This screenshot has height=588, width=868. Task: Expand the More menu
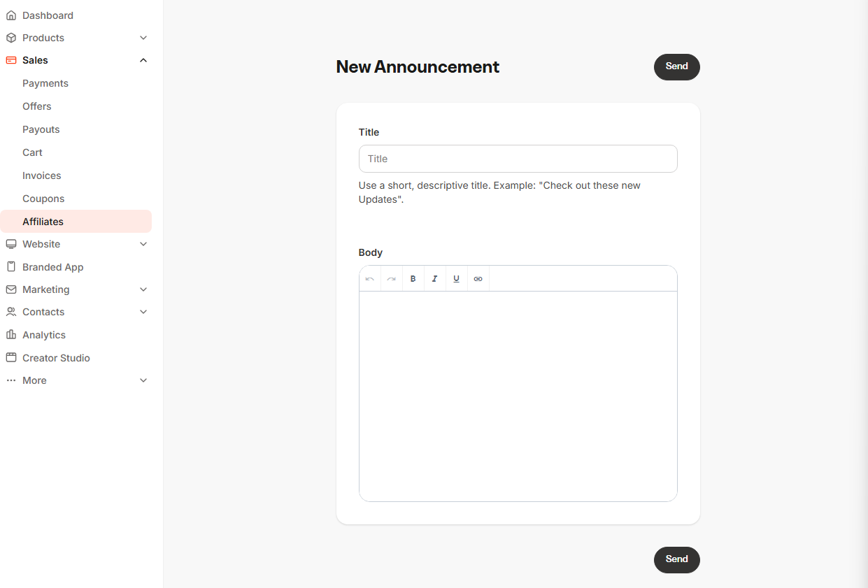[x=143, y=380]
